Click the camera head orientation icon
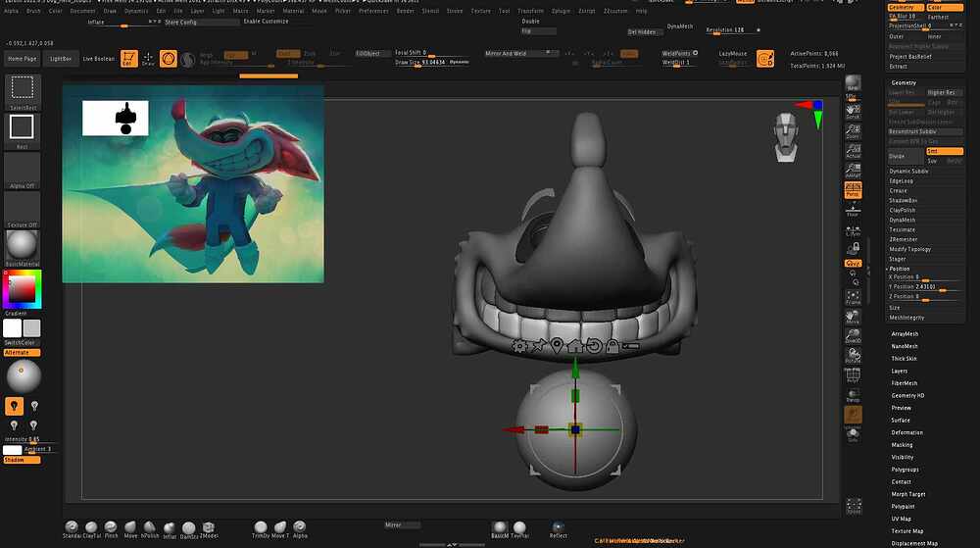The image size is (980, 548). click(786, 137)
